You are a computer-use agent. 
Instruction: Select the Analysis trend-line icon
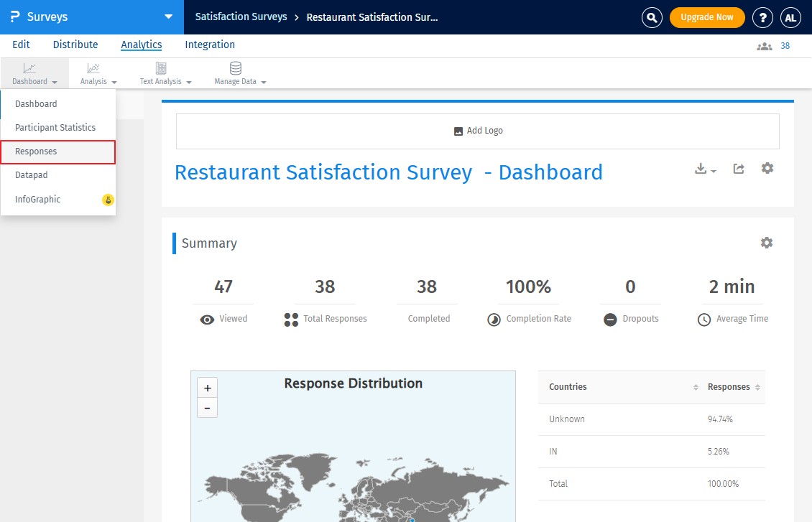pos(93,69)
